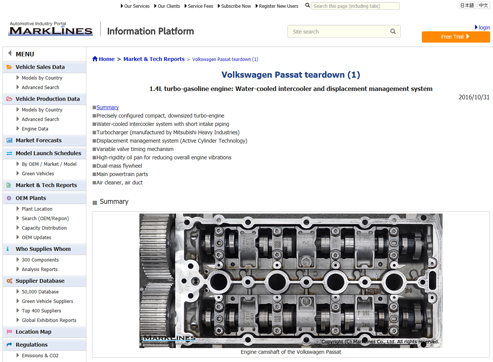Switch to Chinese language
The width and height of the screenshot is (493, 362).
coord(483,5)
